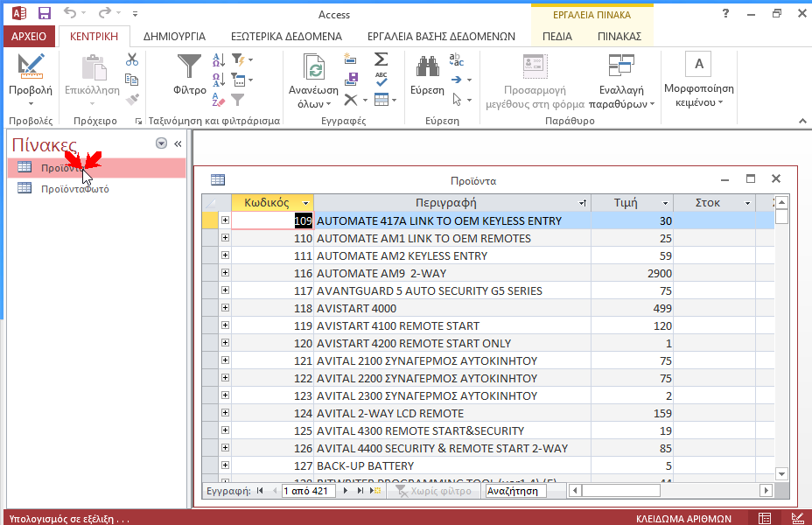Screen dimensions: 812x525
Task: Go to the next record
Action: (x=346, y=490)
